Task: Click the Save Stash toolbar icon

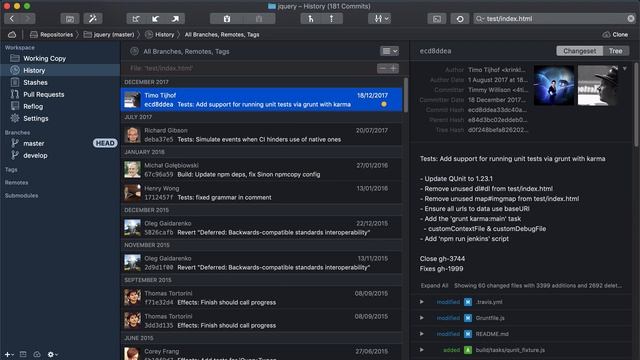Action: pyautogui.click(x=227, y=19)
